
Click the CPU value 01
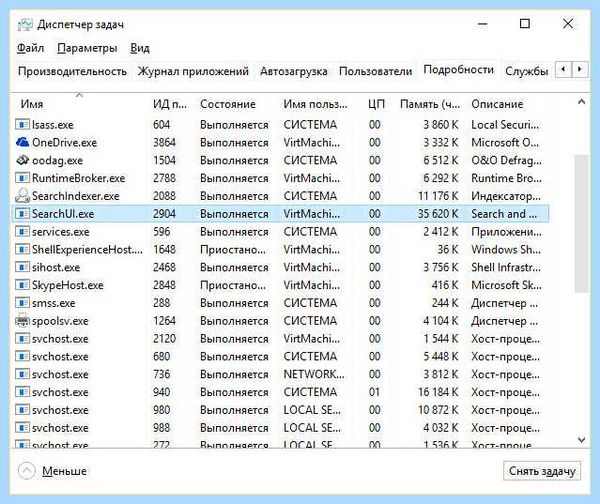coord(375,392)
